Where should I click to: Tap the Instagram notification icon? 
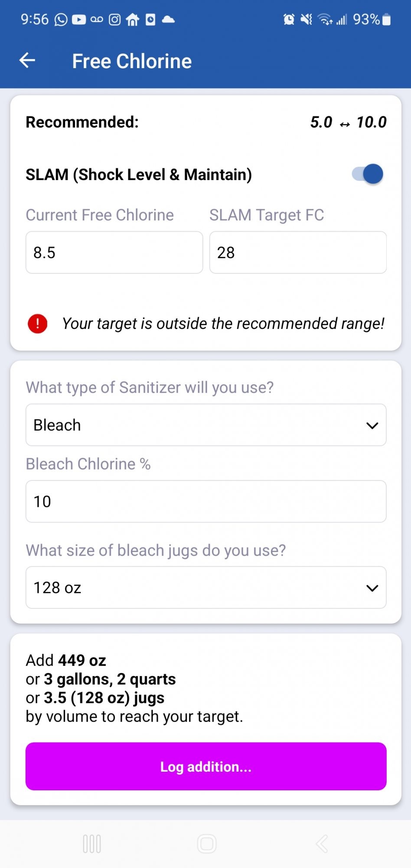[x=114, y=20]
